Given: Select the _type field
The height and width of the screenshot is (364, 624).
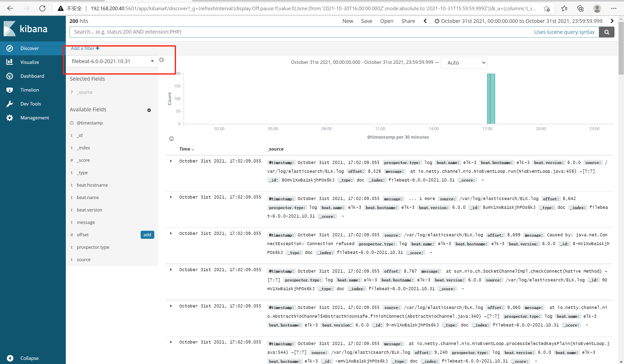Looking at the screenshot, I should [x=82, y=172].
